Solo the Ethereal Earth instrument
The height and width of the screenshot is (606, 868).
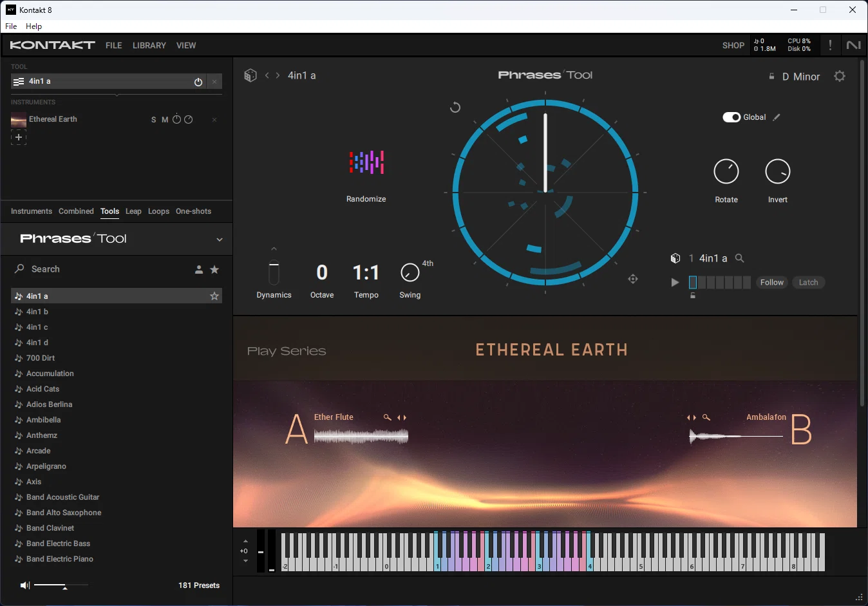point(153,120)
